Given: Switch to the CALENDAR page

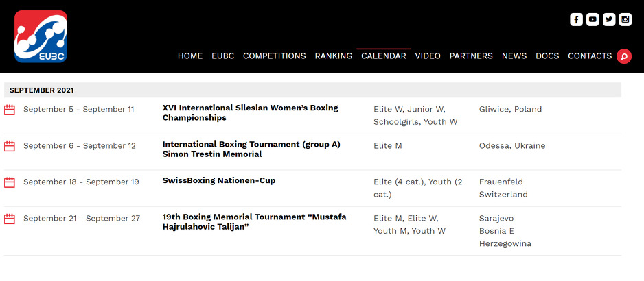Looking at the screenshot, I should point(383,56).
